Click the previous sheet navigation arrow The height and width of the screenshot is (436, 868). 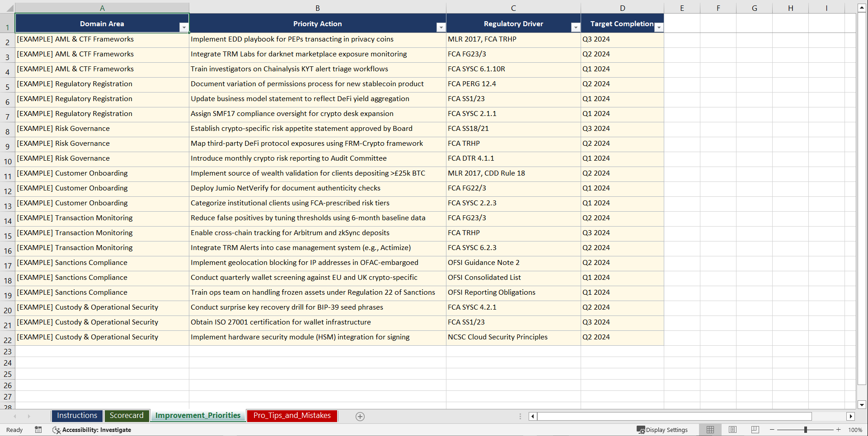pyautogui.click(x=16, y=416)
